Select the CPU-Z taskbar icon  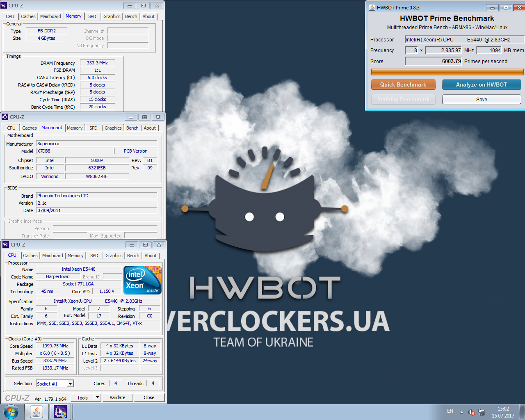point(60,412)
